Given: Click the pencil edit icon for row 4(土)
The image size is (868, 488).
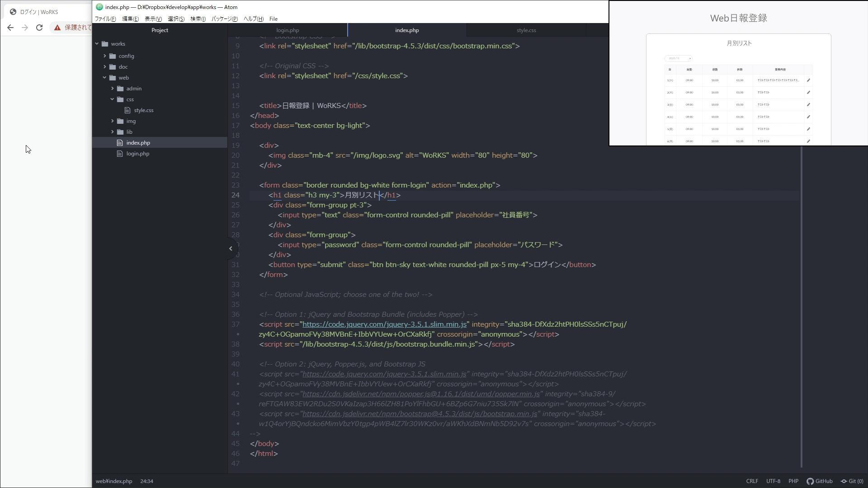Looking at the screenshot, I should coord(808,117).
